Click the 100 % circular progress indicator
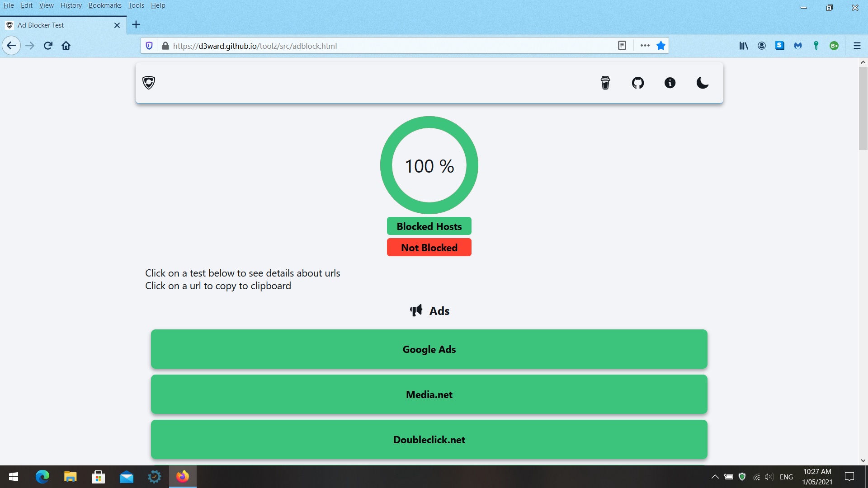The height and width of the screenshot is (488, 868). click(x=429, y=166)
